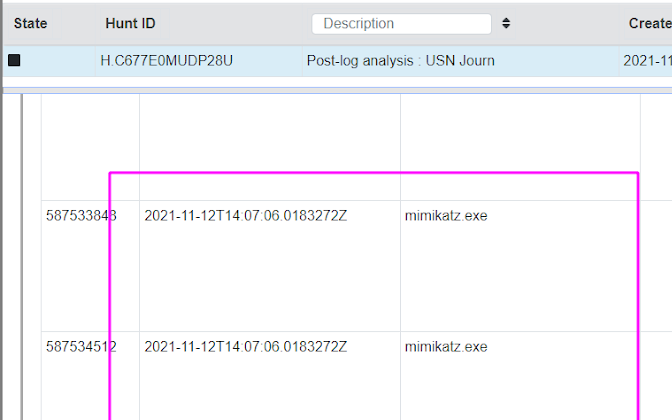The height and width of the screenshot is (420, 672).
Task: Click the empty cell above first mimikatz.exe
Action: pyautogui.click(x=520, y=145)
